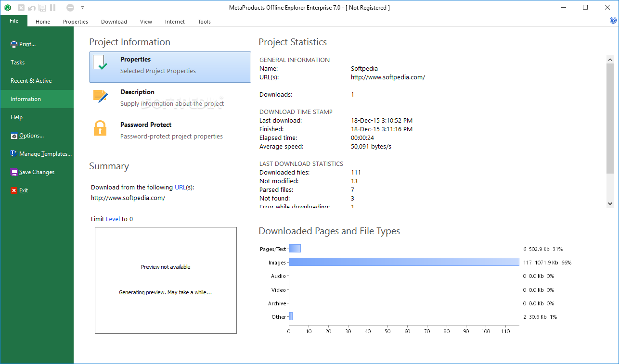The image size is (619, 364).
Task: Click the Finished time 3:11:16 PM
Action: pos(382,129)
